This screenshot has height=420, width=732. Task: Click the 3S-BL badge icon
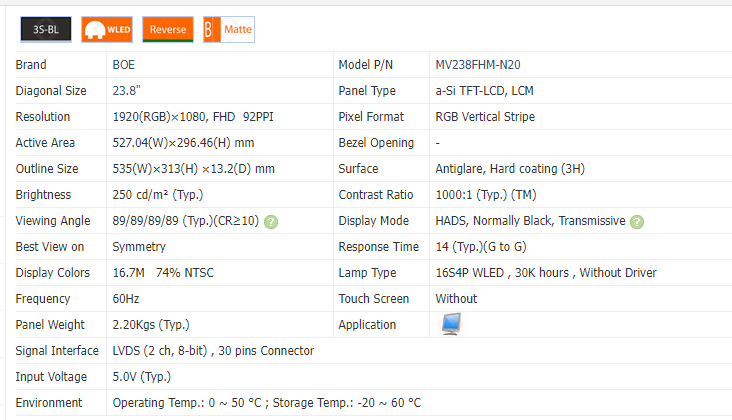[x=45, y=30]
